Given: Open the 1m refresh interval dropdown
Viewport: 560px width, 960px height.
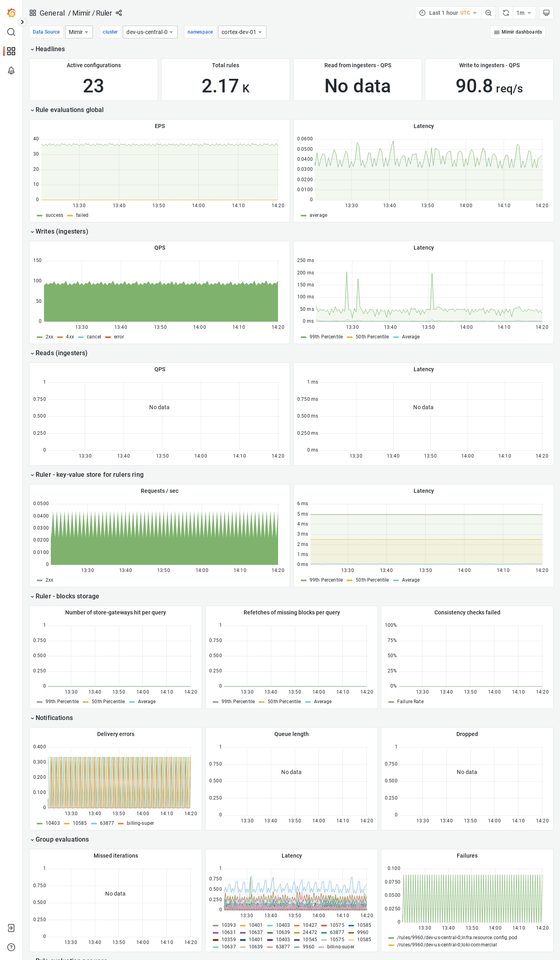Looking at the screenshot, I should click(x=524, y=13).
